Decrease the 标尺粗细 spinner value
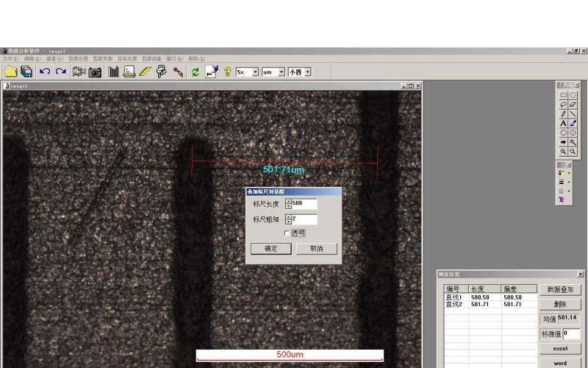Screen dimensions: 588x368 tap(288, 222)
